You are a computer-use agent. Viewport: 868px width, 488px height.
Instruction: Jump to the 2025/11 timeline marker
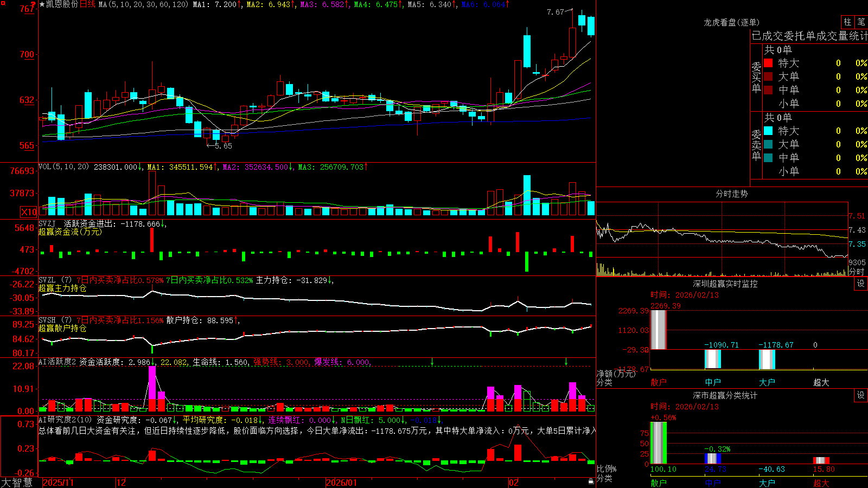pos(58,483)
